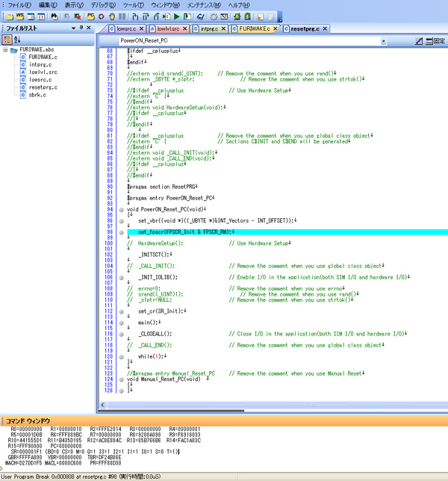Click the red circle reset icon
448x481 pixels.
102,16
